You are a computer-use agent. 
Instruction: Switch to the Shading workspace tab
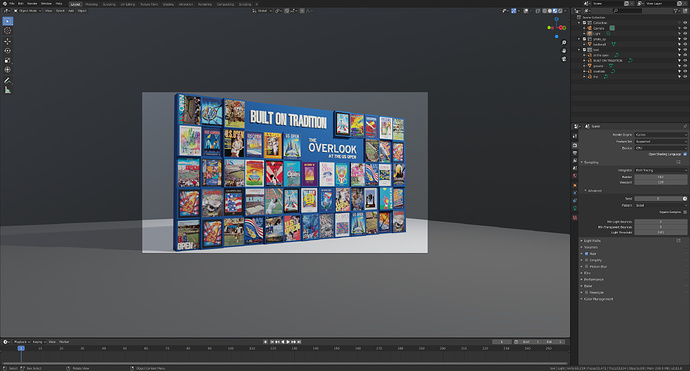click(x=168, y=4)
